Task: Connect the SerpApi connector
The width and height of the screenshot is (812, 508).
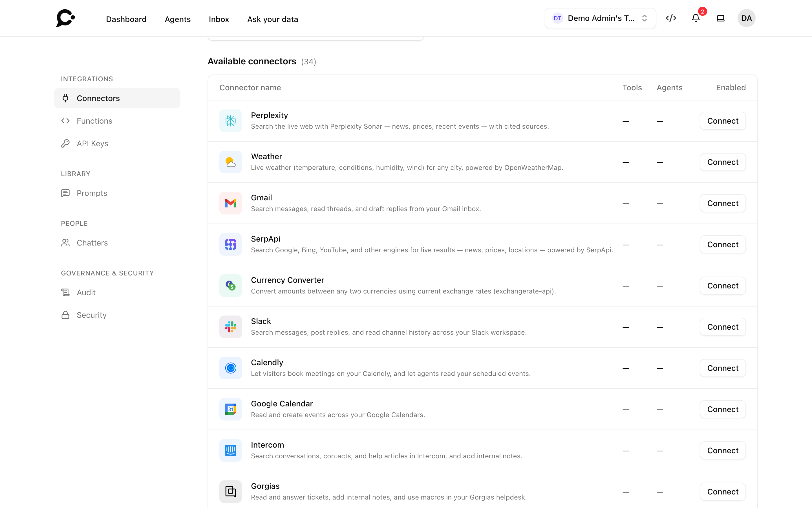Action: 723,244
